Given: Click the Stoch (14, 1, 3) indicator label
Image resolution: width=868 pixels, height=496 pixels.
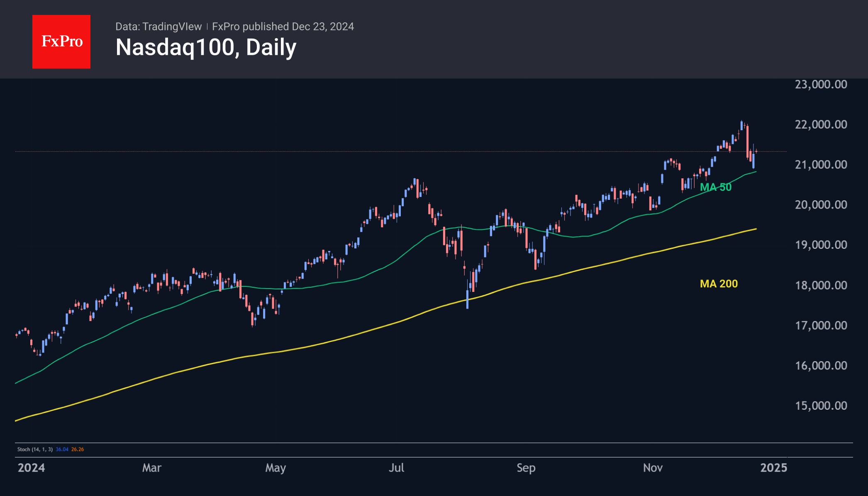Looking at the screenshot, I should click(35, 449).
